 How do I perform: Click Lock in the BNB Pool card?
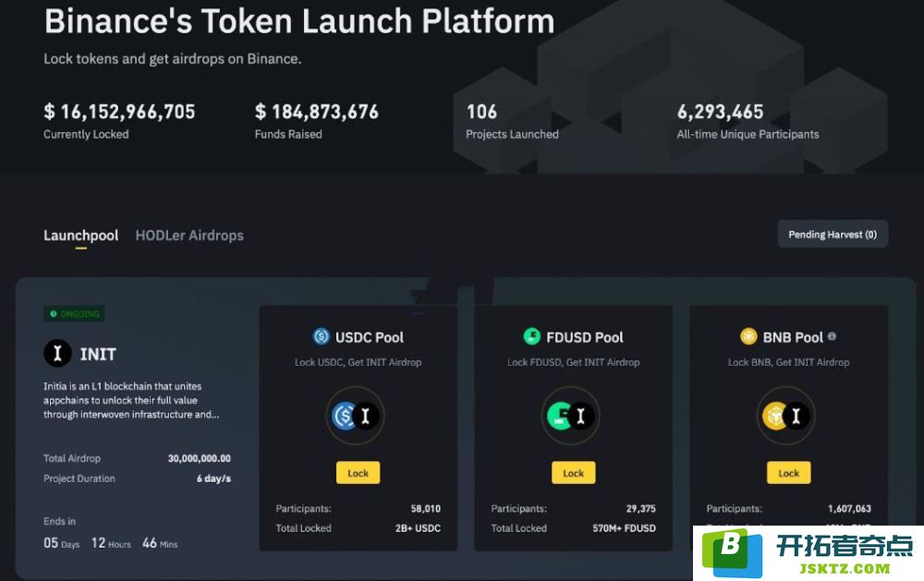788,473
